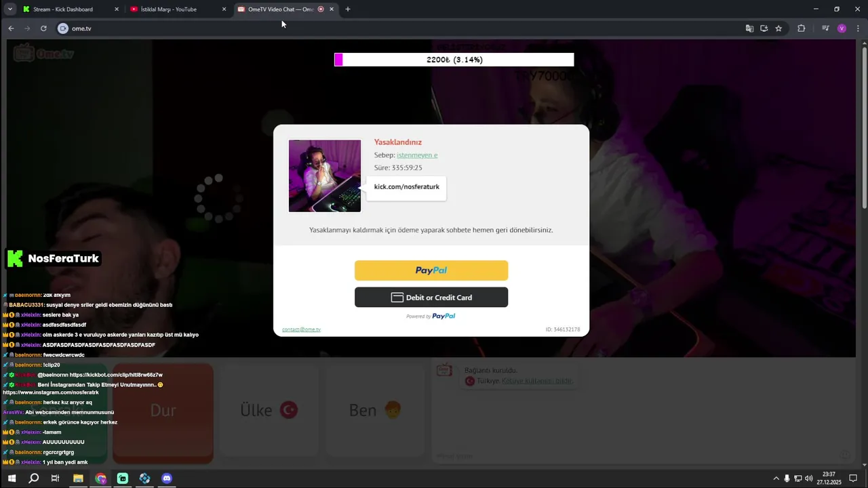Close the İstiklal Marşı YouTube tab

224,9
